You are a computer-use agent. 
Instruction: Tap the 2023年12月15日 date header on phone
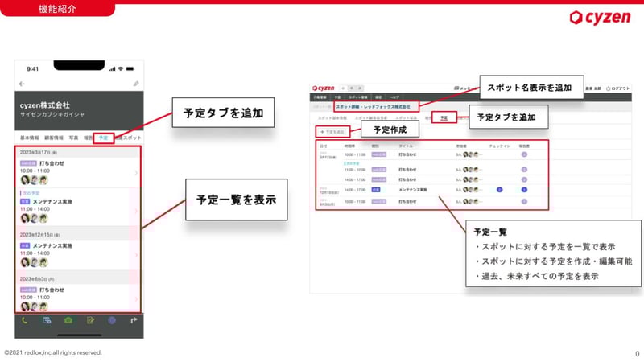[x=39, y=235]
